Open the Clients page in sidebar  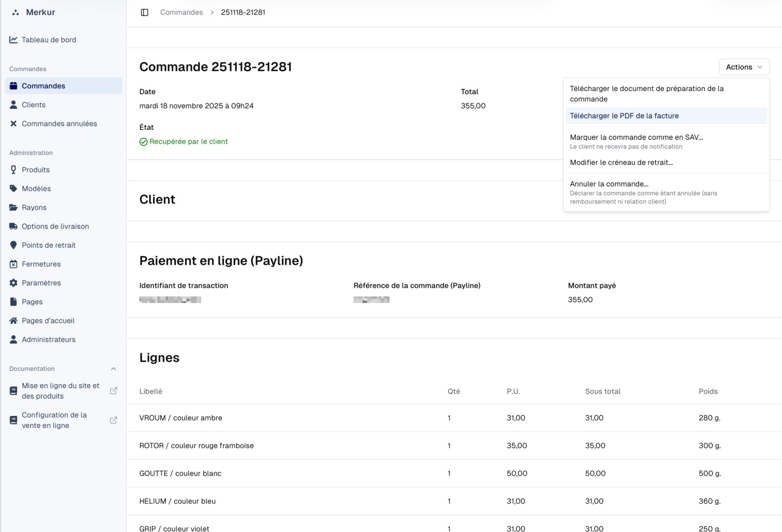coord(34,105)
